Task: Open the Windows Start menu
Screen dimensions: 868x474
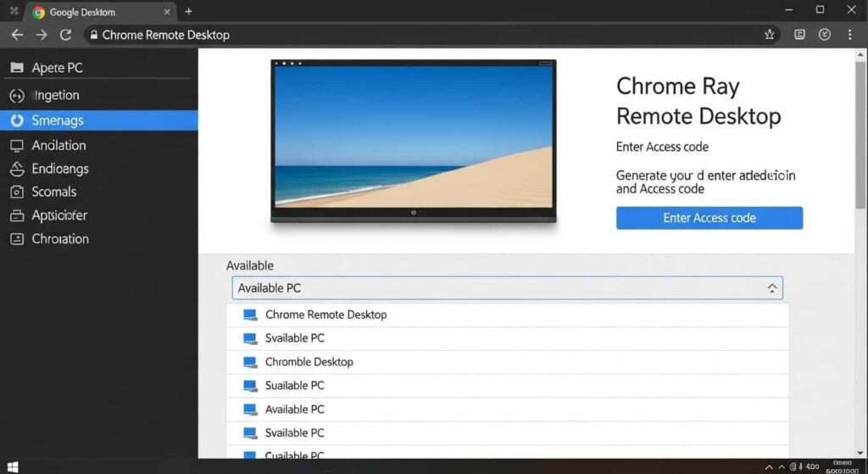Action: (x=13, y=467)
